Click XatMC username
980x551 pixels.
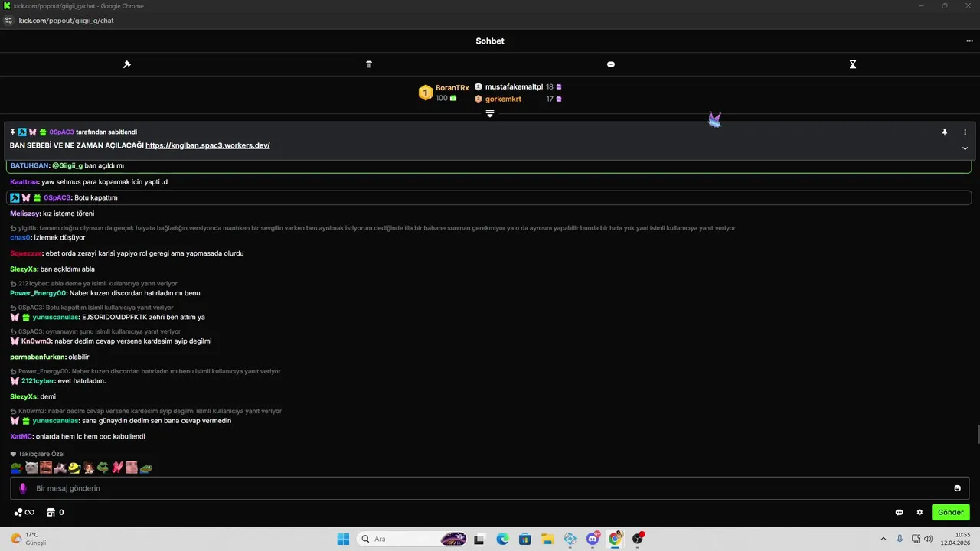tap(21, 436)
